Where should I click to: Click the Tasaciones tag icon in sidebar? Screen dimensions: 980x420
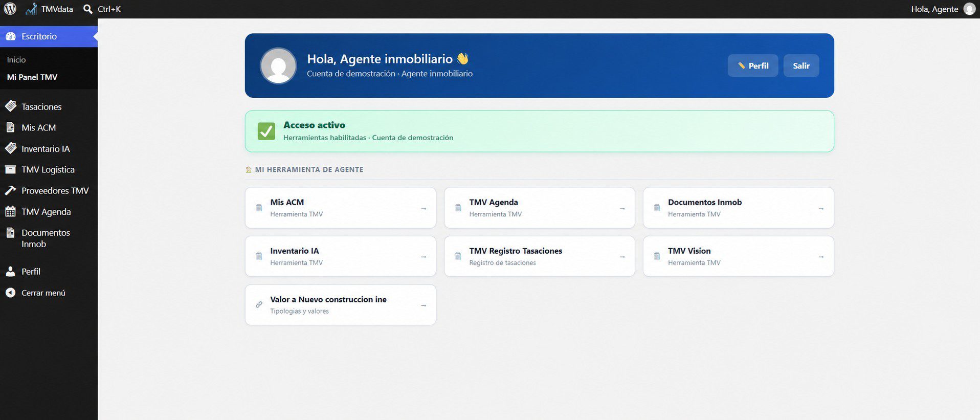(11, 106)
